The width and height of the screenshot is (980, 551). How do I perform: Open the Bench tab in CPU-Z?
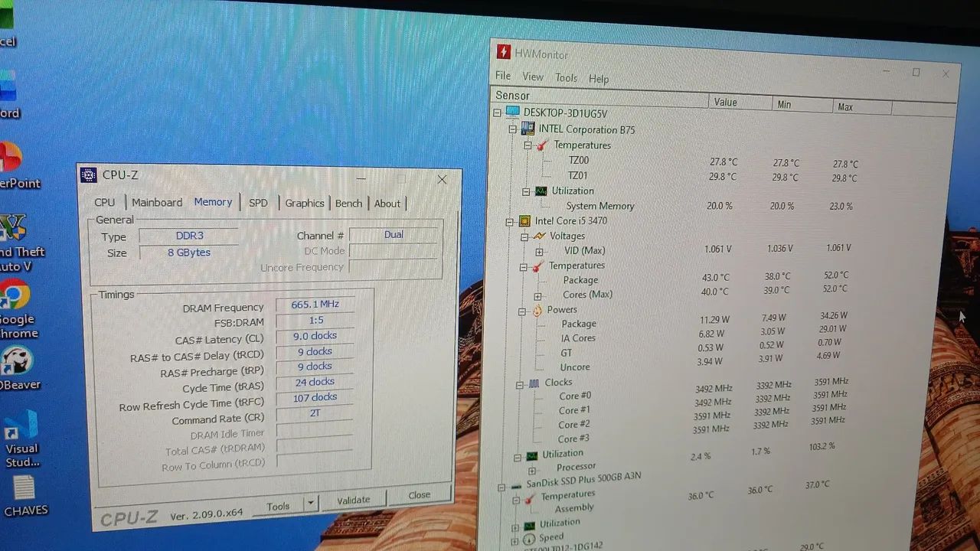pyautogui.click(x=348, y=203)
